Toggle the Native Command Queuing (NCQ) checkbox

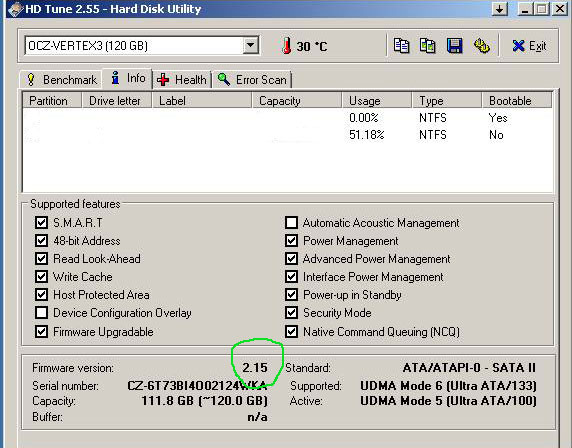(x=291, y=332)
